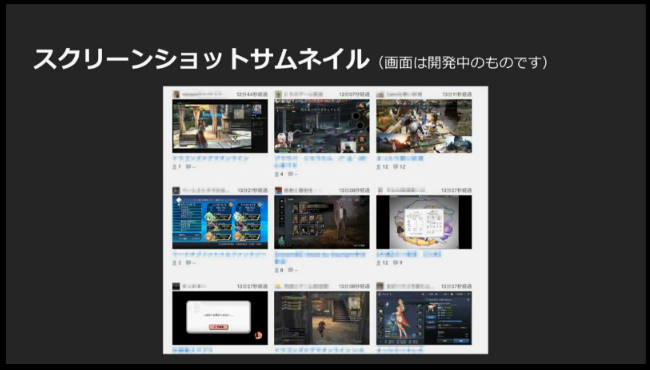Viewport: 650px width, 370px height.
Task: Click viewer icon showing 4 under dungeon thumbnail
Action: pyautogui.click(x=276, y=174)
